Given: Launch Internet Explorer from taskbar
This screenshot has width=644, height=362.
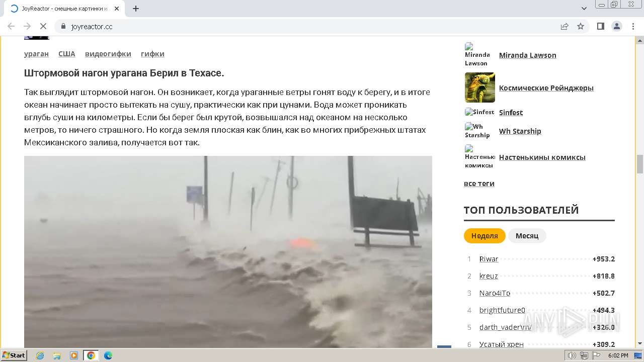Looking at the screenshot, I should 40,355.
